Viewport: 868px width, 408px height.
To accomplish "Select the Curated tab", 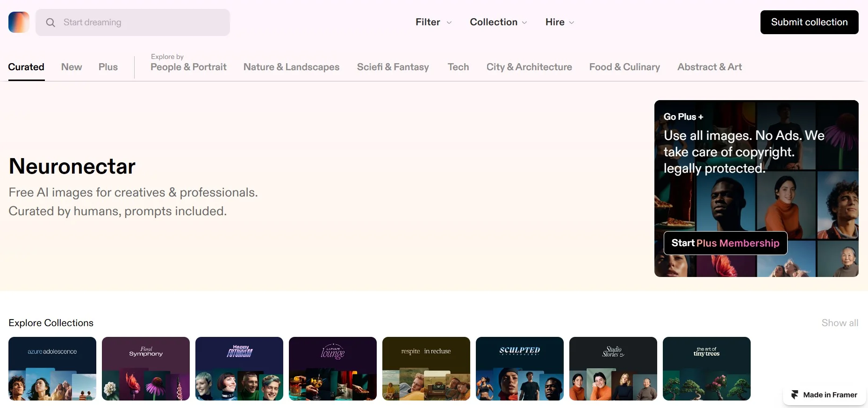I will pyautogui.click(x=26, y=67).
